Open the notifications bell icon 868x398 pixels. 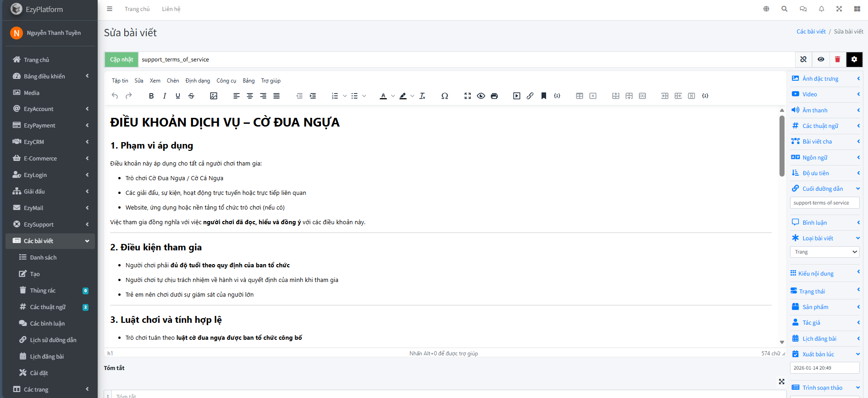[821, 9]
